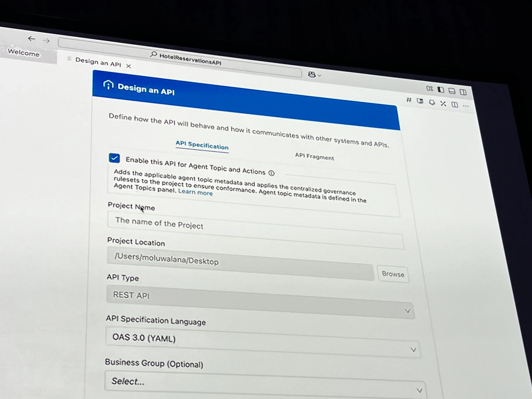Viewport: 532px width, 399px height.
Task: Click the customize layout icon
Action: point(429,89)
